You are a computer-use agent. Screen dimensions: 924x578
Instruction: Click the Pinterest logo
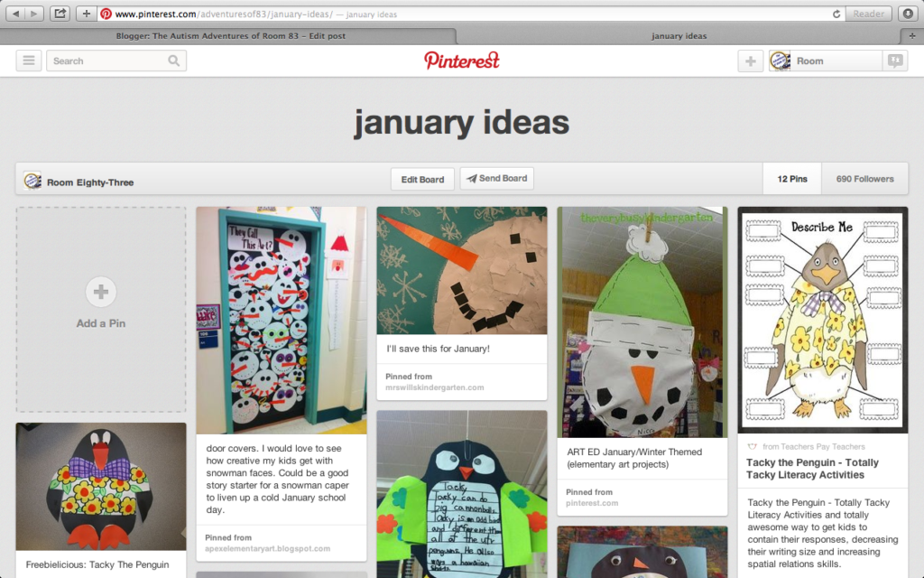(x=461, y=61)
